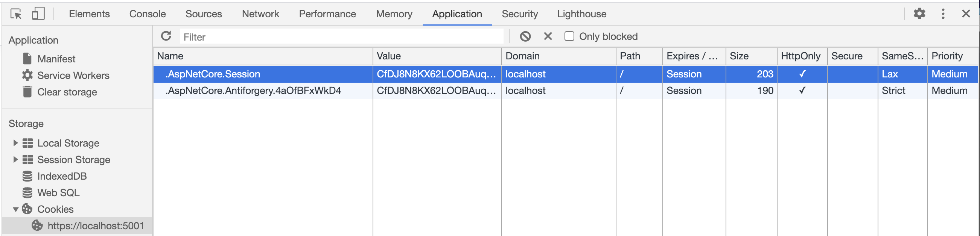
Task: Activate the inspect element picker icon
Action: click(16, 14)
